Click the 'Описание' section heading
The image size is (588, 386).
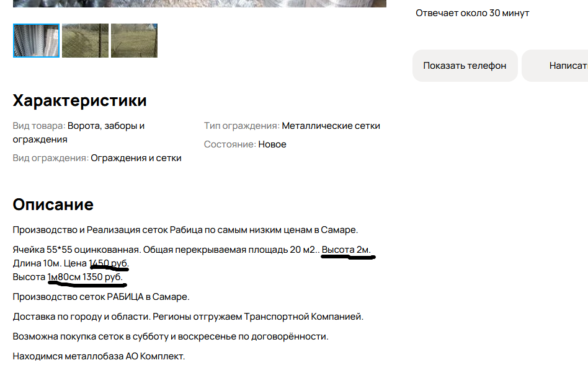[x=53, y=204]
